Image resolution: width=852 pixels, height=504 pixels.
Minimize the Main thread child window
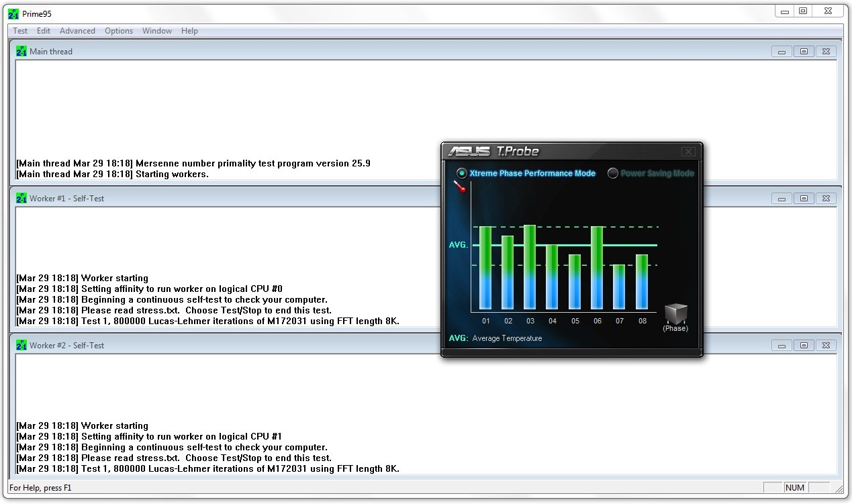click(782, 52)
